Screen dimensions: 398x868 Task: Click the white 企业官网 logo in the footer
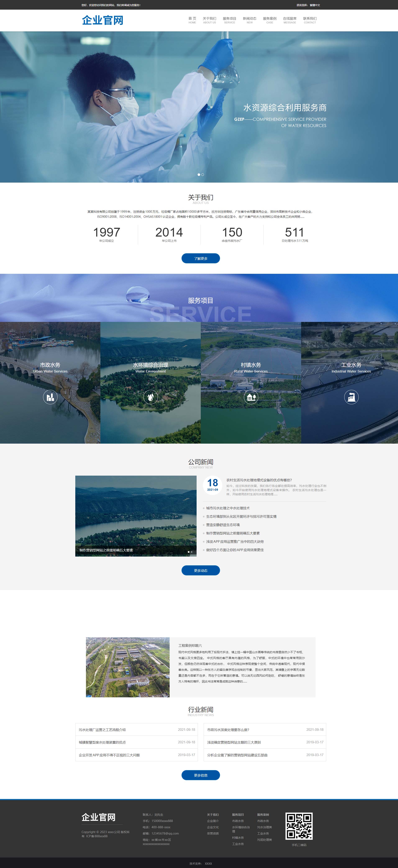click(99, 817)
